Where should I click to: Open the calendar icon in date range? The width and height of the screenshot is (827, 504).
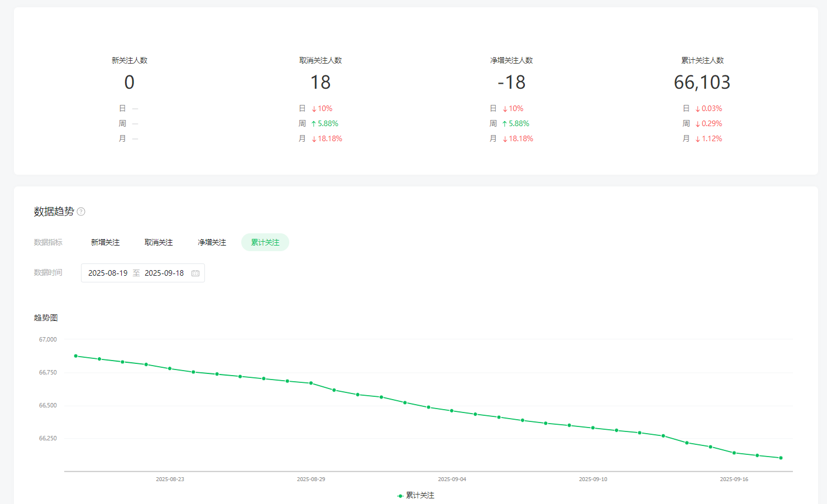tap(195, 273)
